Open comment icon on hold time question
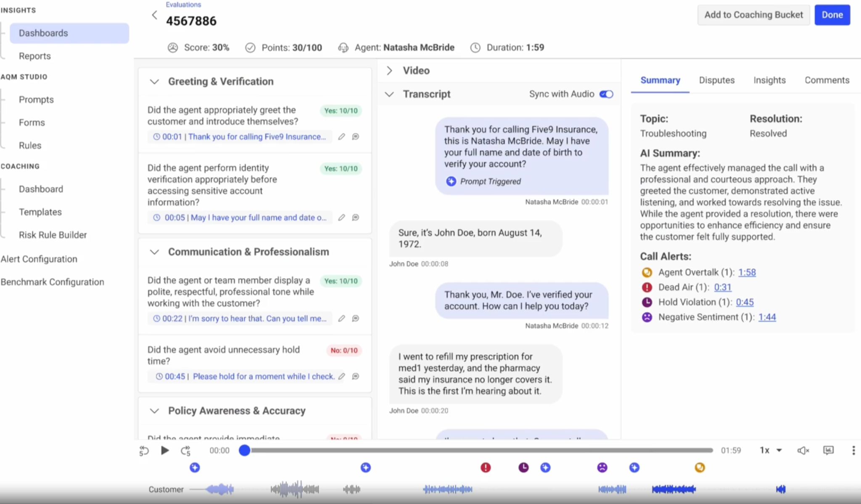The height and width of the screenshot is (504, 861). (356, 376)
